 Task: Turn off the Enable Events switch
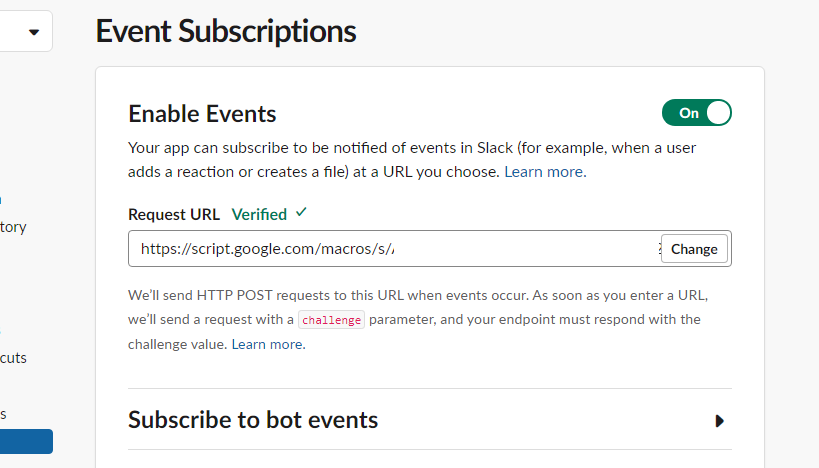click(x=696, y=113)
